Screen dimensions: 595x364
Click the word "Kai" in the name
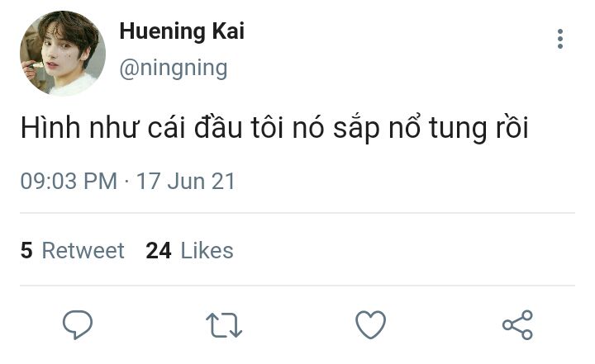(226, 32)
